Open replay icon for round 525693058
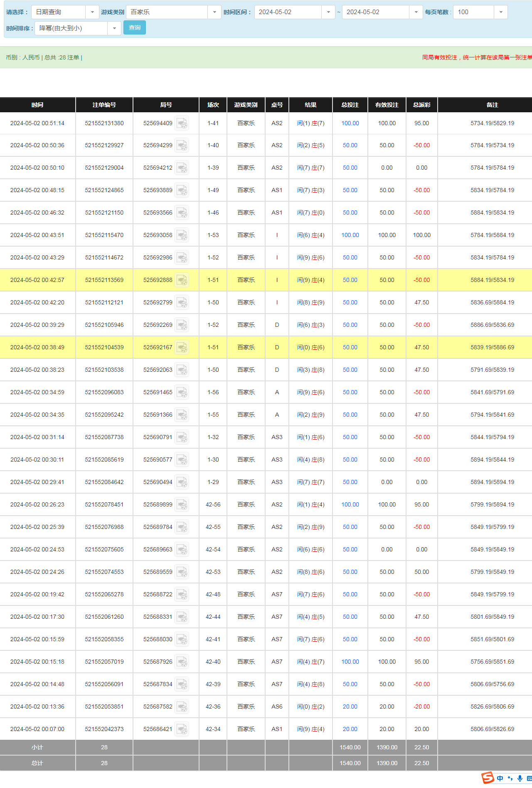The height and width of the screenshot is (788, 532). [x=182, y=235]
